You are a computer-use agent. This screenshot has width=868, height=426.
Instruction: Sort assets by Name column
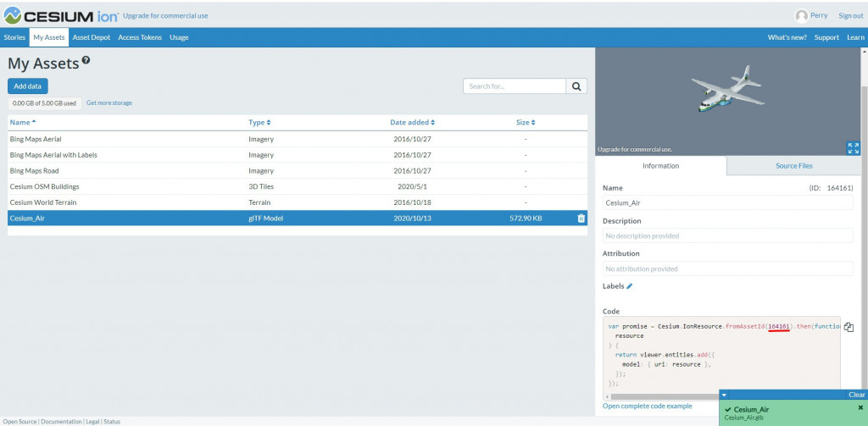click(x=23, y=122)
